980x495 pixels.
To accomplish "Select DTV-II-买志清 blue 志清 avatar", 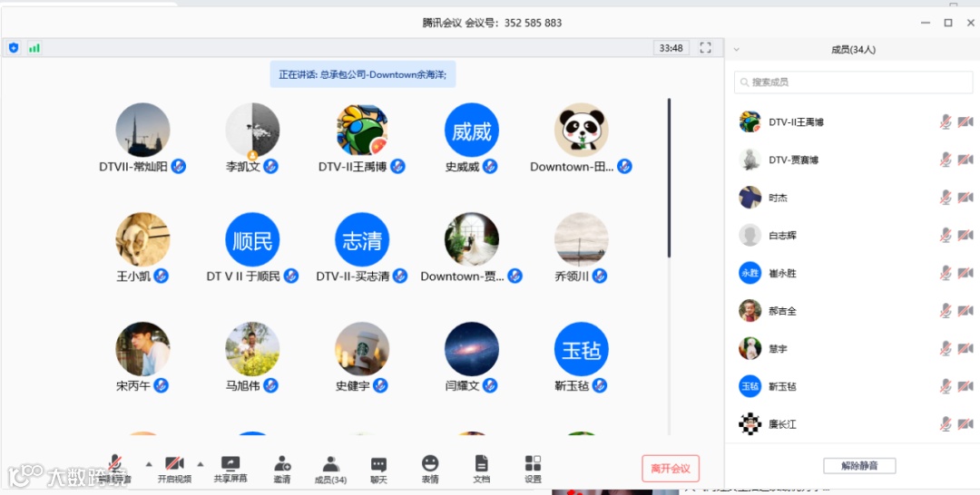I will tap(362, 239).
